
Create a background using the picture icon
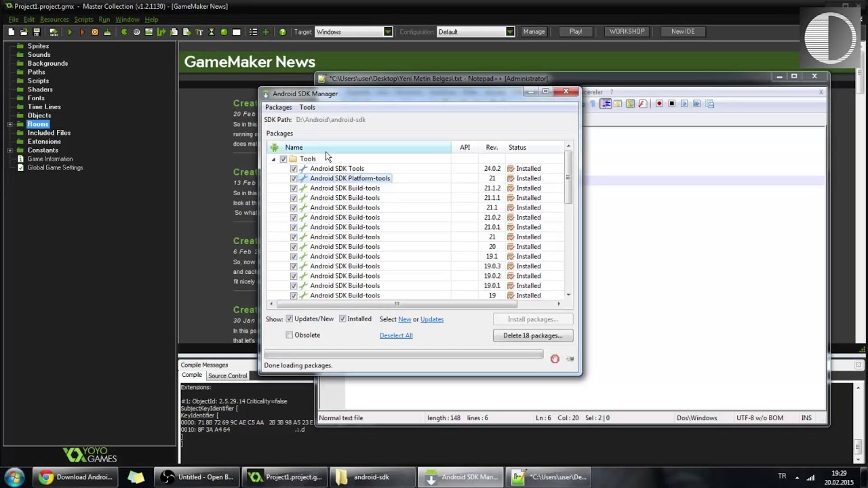pyautogui.click(x=149, y=32)
